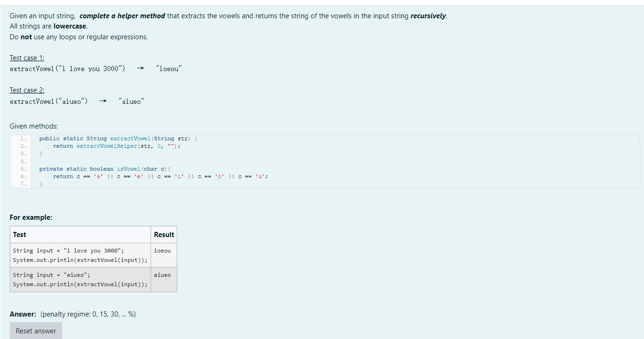Click the aiueo input test code cell

(x=80, y=279)
